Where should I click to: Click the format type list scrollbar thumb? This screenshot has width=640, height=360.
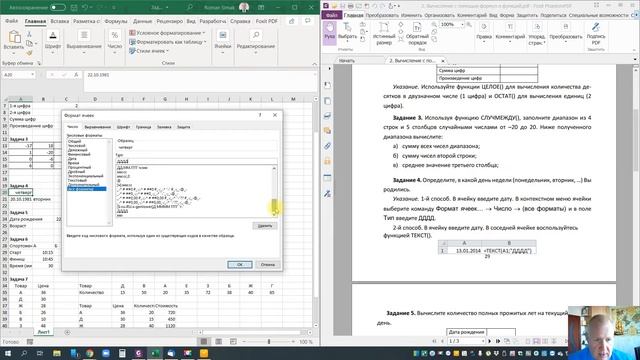[274, 204]
